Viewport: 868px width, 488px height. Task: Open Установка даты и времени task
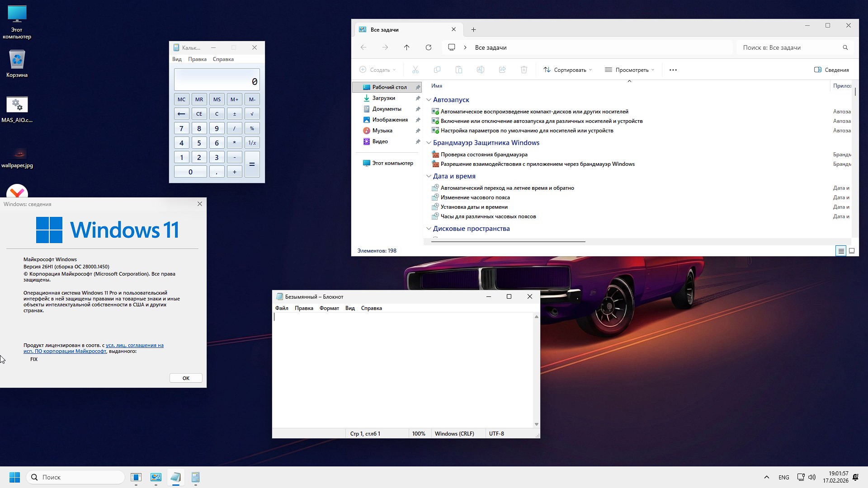click(474, 206)
